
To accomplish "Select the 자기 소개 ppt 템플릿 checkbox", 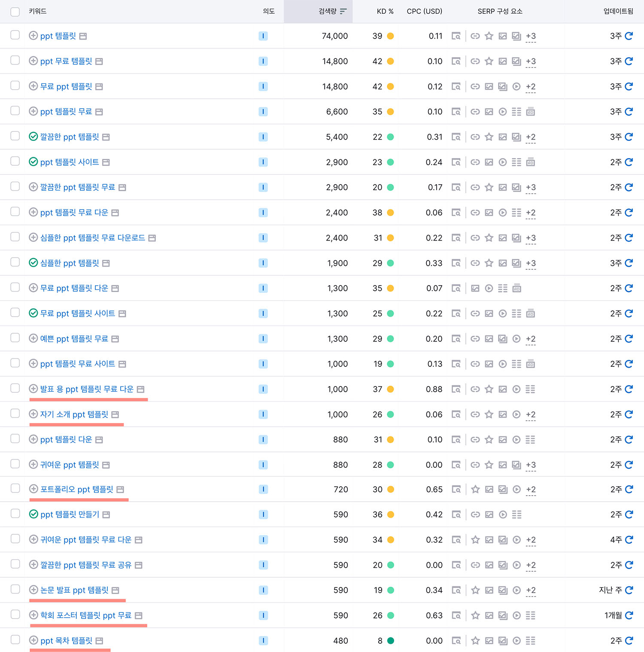I will click(15, 413).
